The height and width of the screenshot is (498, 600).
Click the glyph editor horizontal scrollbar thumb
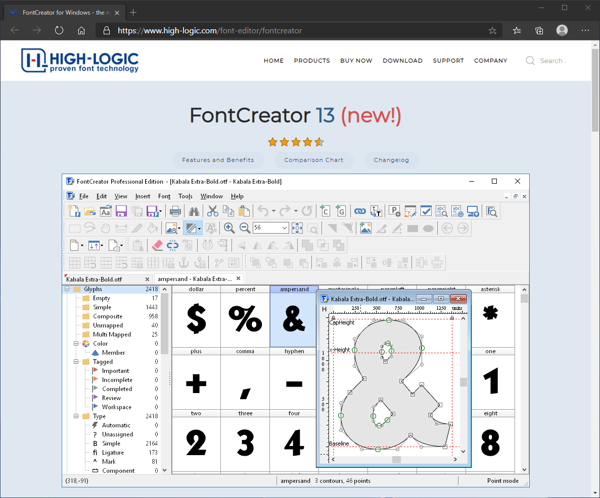coord(396,459)
